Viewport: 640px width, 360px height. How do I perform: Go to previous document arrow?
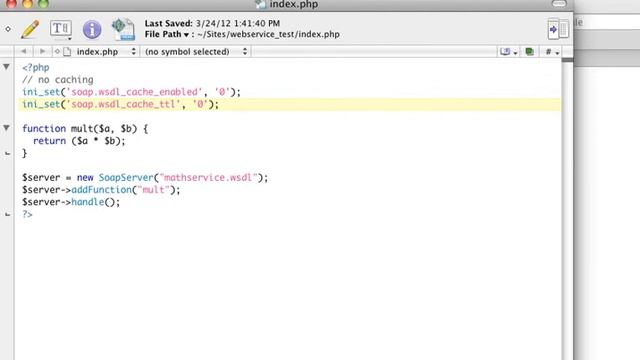tap(24, 51)
